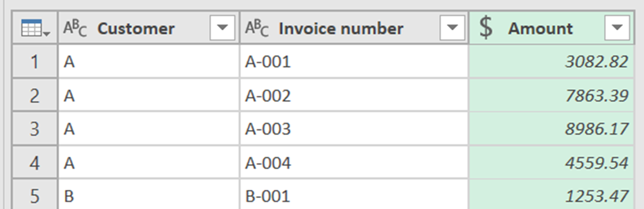Select row number 1
644x209 pixels.
(35, 62)
